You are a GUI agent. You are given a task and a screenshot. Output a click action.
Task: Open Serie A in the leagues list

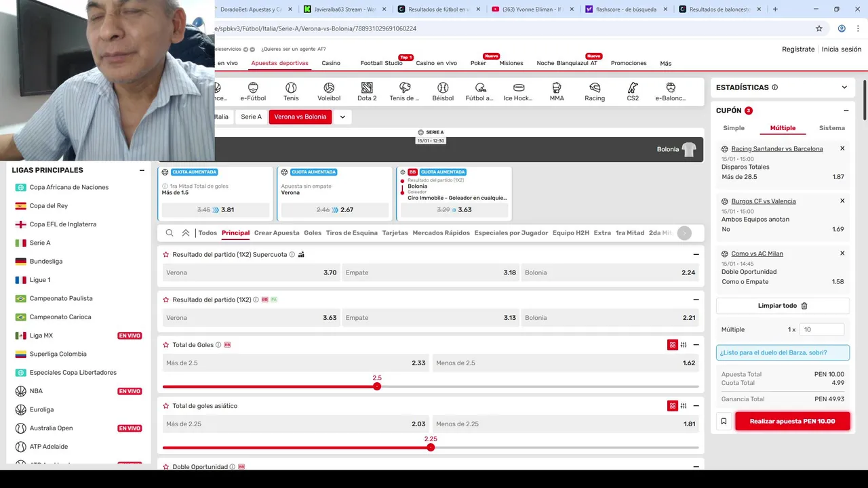coord(39,243)
